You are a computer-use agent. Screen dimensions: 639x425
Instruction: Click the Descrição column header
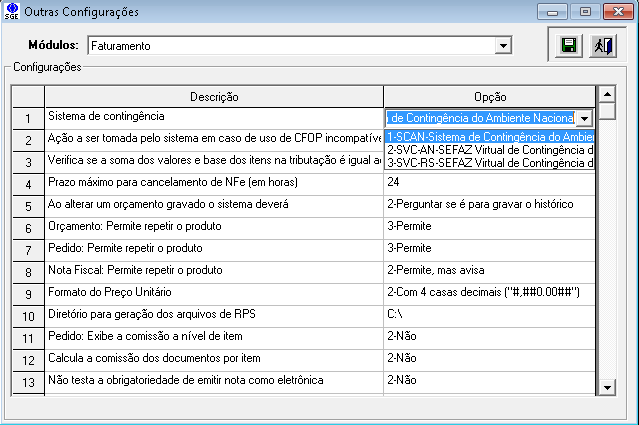click(214, 96)
